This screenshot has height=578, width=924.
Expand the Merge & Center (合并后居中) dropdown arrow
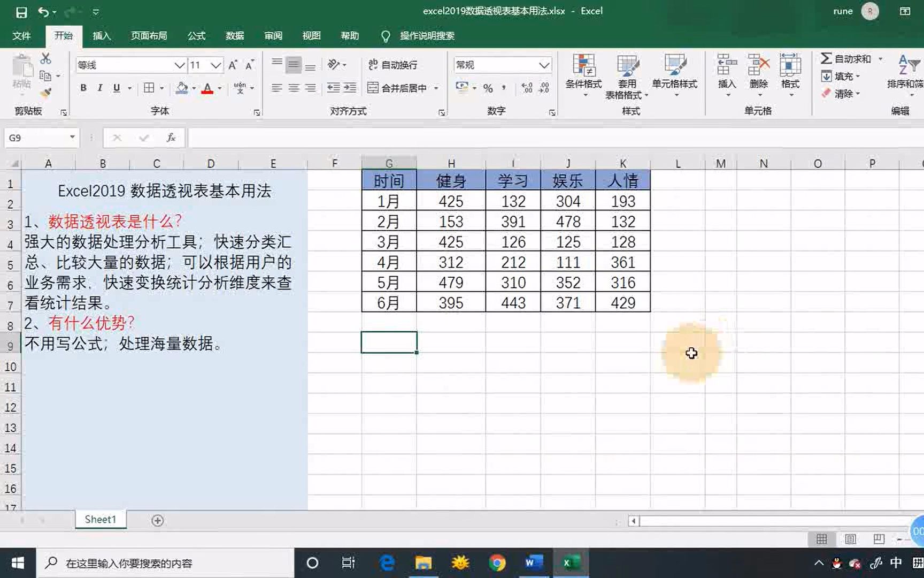[436, 88]
